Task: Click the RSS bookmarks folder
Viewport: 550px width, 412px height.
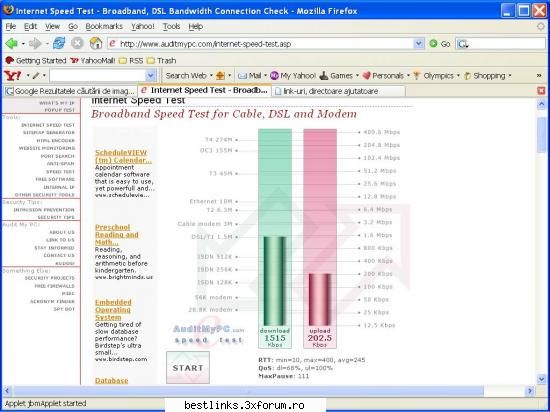Action: click(131, 61)
